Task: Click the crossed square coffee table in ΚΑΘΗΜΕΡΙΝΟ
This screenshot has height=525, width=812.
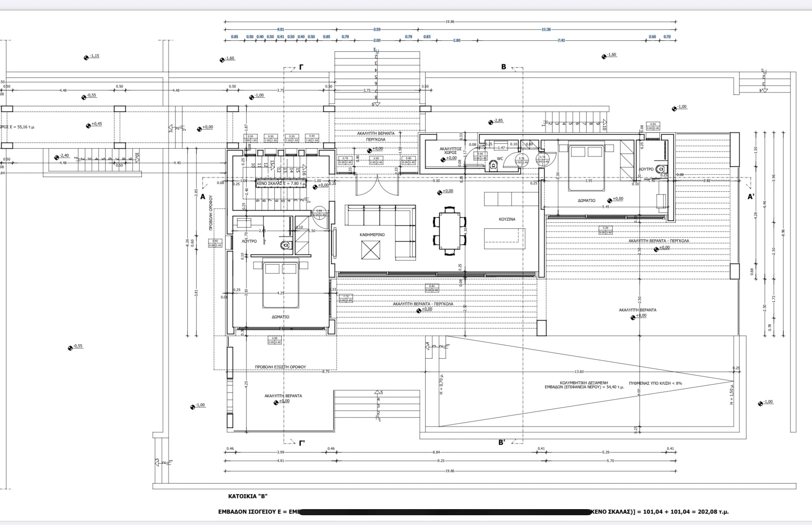Action: pos(370,250)
